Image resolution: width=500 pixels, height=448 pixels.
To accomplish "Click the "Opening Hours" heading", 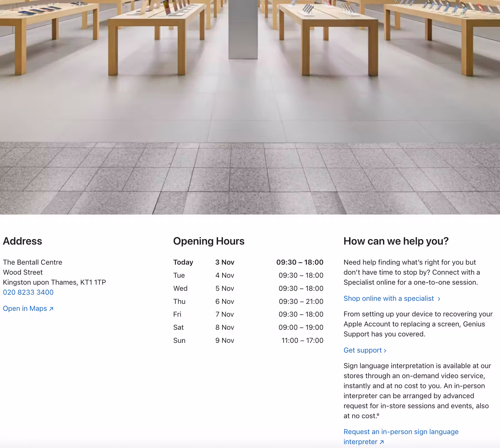I will 209,241.
